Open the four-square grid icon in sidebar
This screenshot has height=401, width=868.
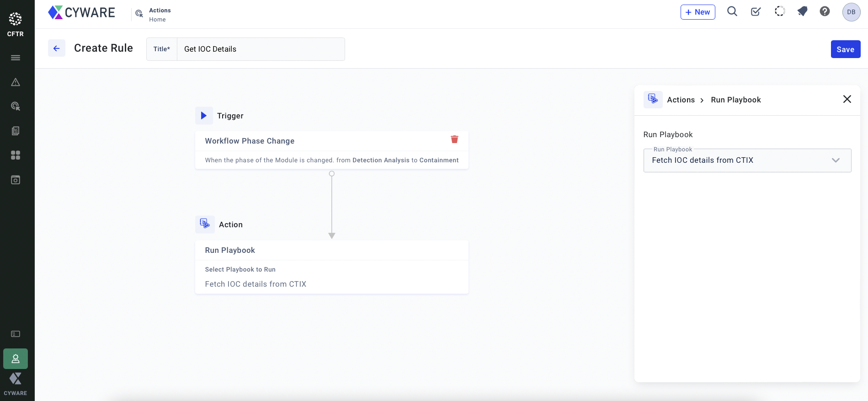pos(16,155)
